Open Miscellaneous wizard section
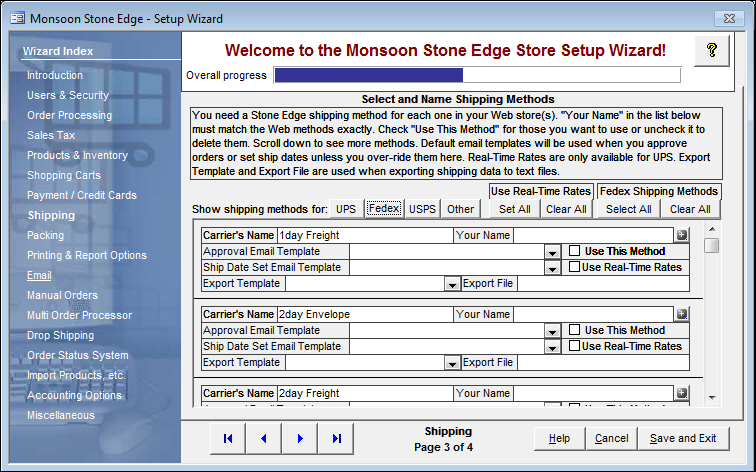Image resolution: width=756 pixels, height=472 pixels. [61, 415]
